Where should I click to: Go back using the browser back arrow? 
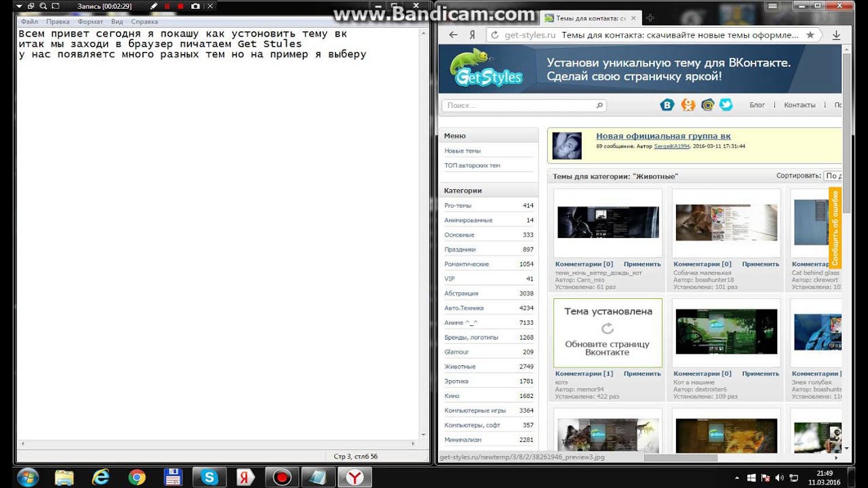pos(453,35)
